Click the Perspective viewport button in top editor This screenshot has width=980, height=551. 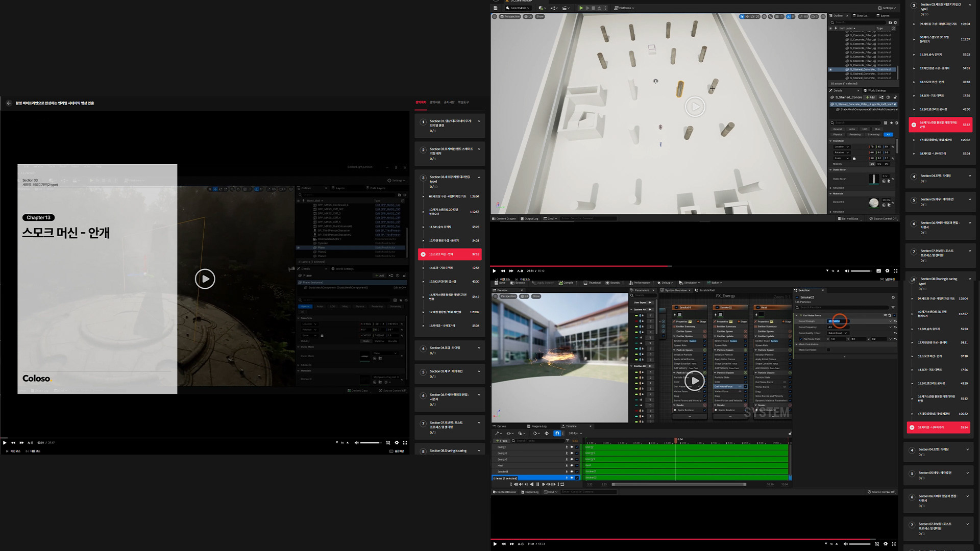(x=509, y=17)
